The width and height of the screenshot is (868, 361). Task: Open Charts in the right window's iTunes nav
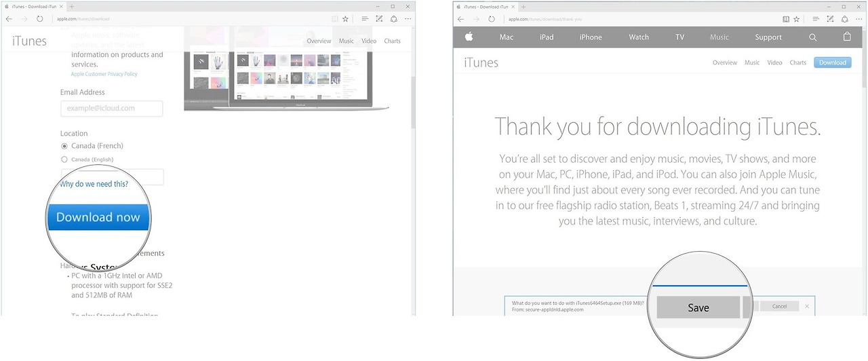pos(798,62)
